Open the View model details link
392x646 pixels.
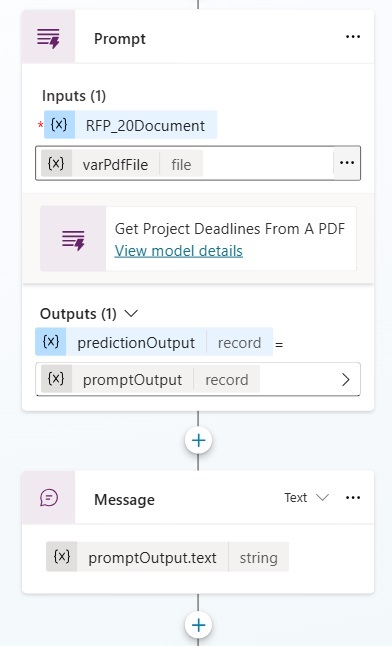click(x=178, y=251)
